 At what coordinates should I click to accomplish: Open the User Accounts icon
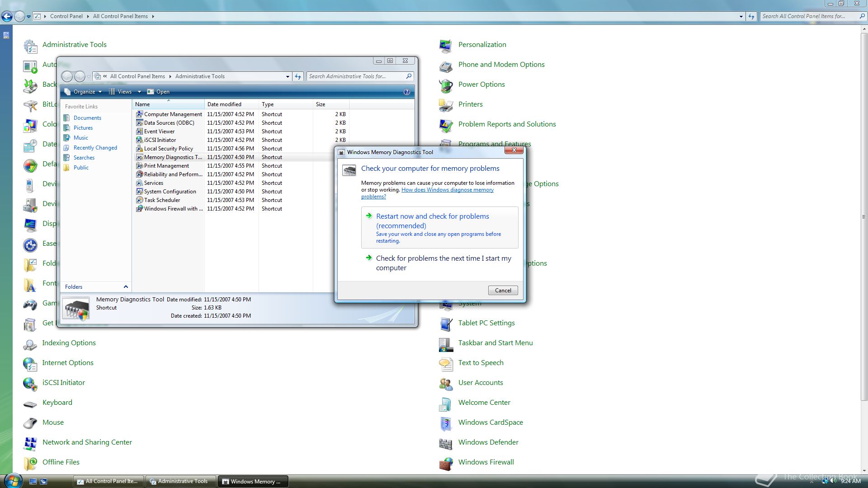pos(446,384)
